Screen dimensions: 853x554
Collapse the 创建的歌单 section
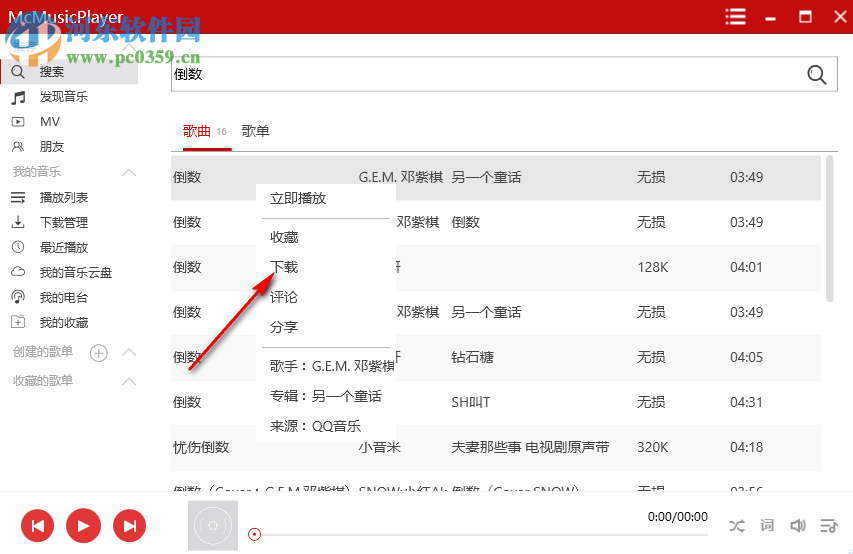tap(129, 352)
